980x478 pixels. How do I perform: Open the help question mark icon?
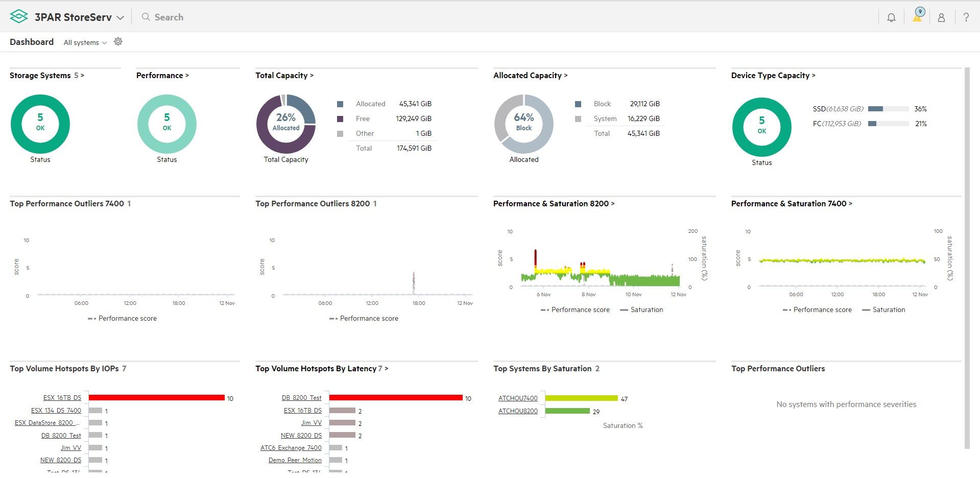pyautogui.click(x=966, y=17)
